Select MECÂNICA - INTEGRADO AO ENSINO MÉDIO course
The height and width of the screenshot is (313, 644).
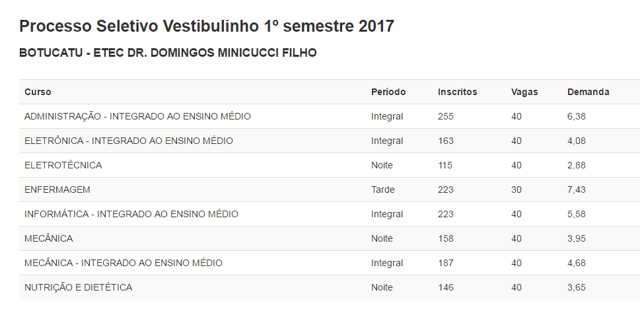coord(124,263)
